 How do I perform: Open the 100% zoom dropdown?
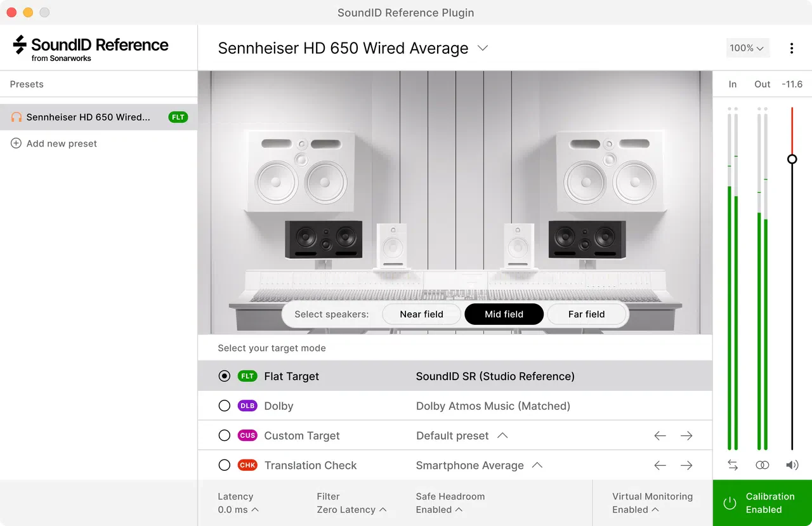747,48
